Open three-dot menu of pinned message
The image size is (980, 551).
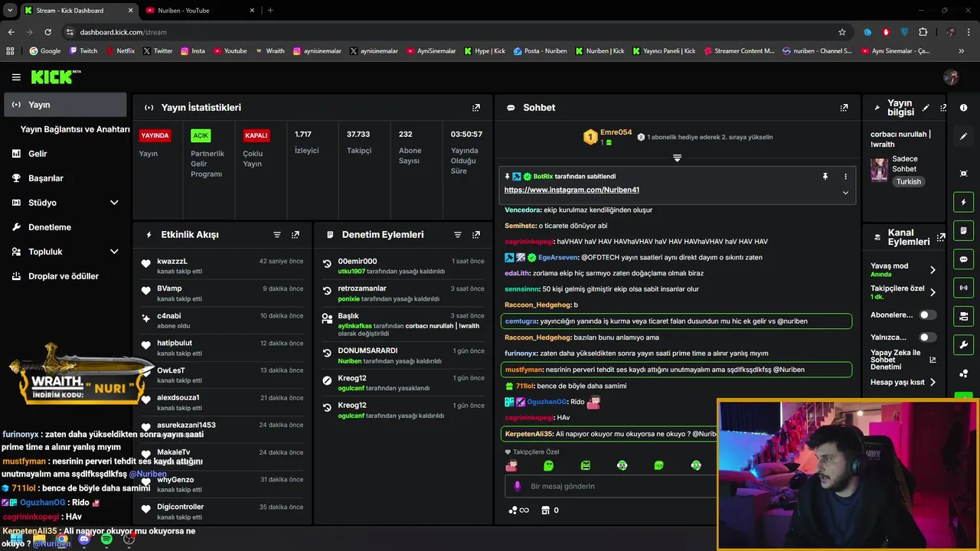(x=845, y=177)
